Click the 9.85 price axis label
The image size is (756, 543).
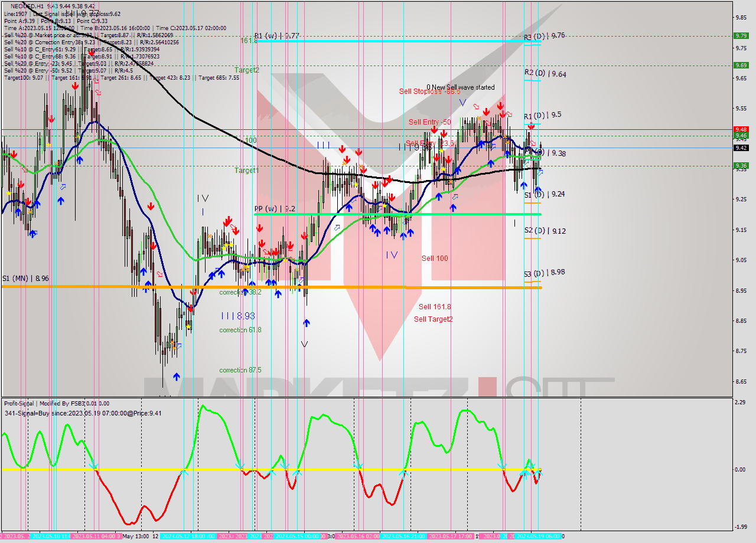coord(741,17)
